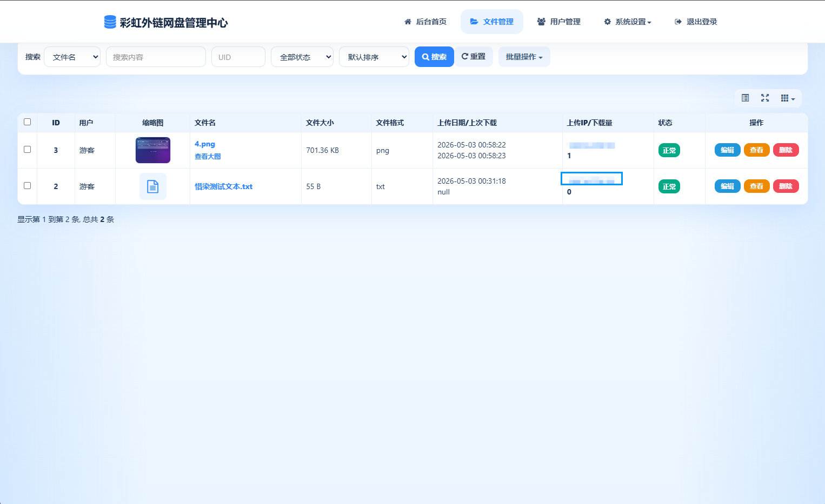Open the 全部状态 status dropdown
This screenshot has height=504, width=825.
click(302, 57)
